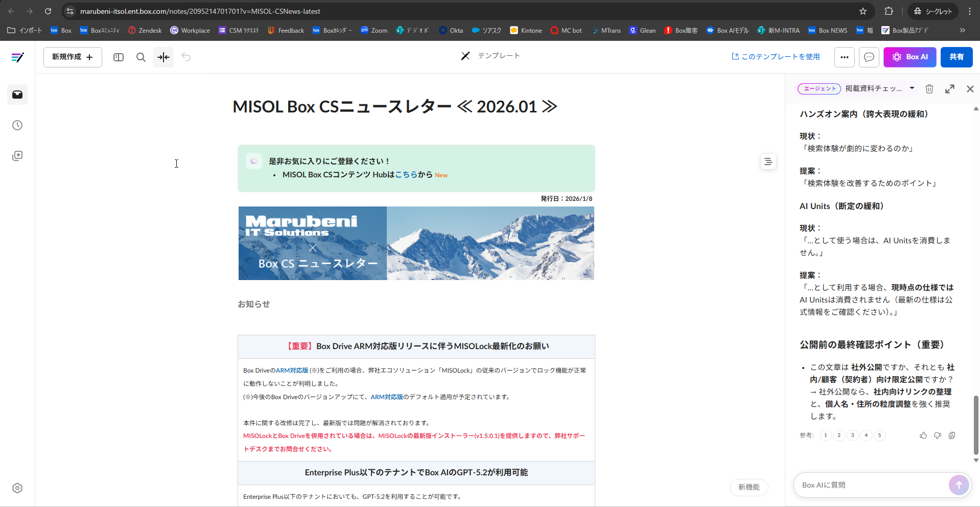Toggle the page width collapse icon

(164, 57)
